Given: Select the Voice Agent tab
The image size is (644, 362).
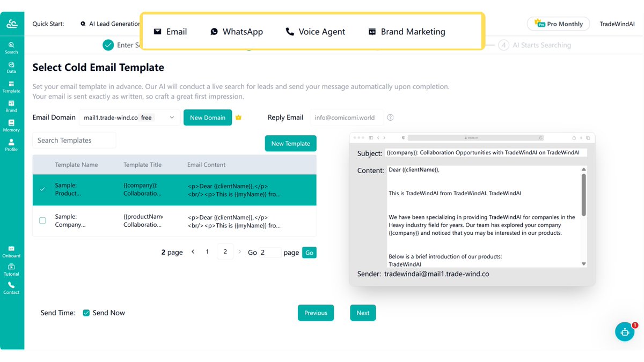Looking at the screenshot, I should [x=316, y=32].
